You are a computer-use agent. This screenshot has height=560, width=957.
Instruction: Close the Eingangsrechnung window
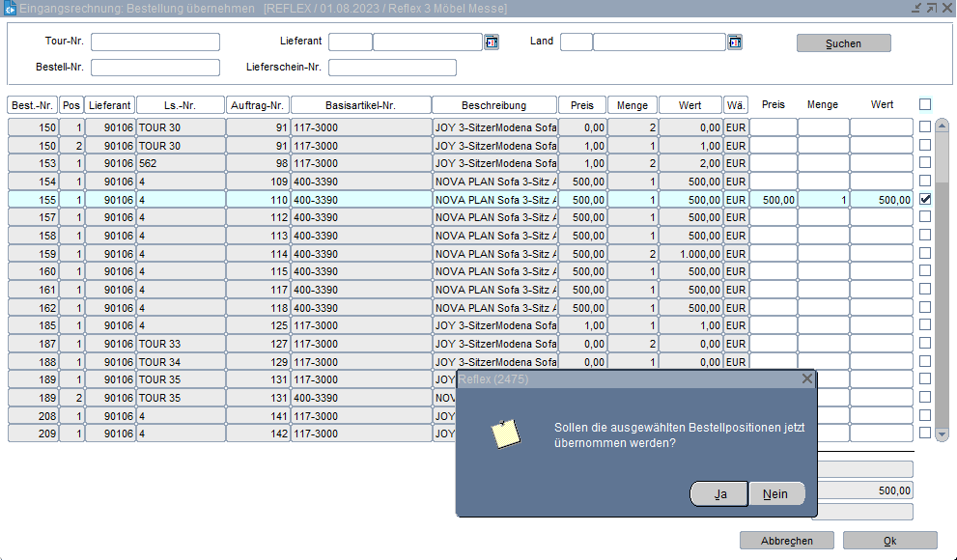tap(947, 8)
